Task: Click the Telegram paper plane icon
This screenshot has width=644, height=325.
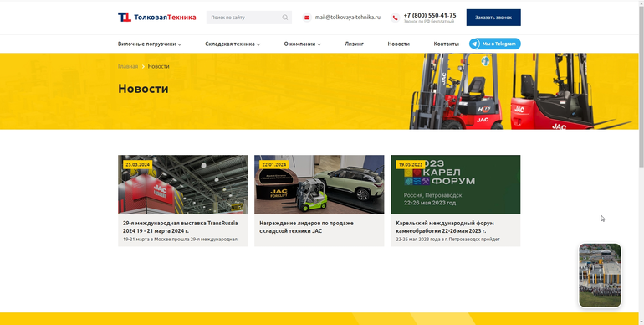Action: (x=475, y=44)
